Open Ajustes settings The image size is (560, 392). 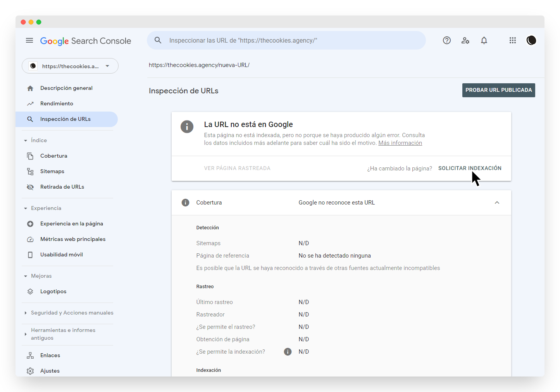pos(50,371)
